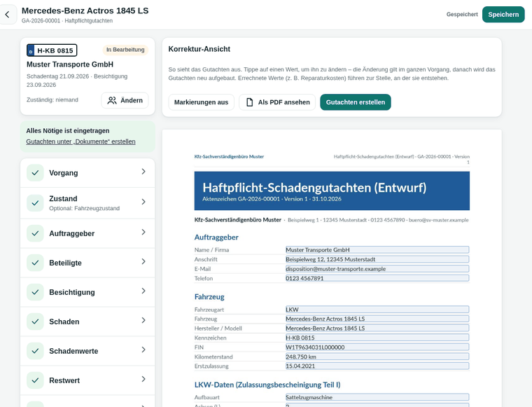Click the Auftraggeber heading in the report
Viewport: 532px width, 407px height.
point(216,237)
